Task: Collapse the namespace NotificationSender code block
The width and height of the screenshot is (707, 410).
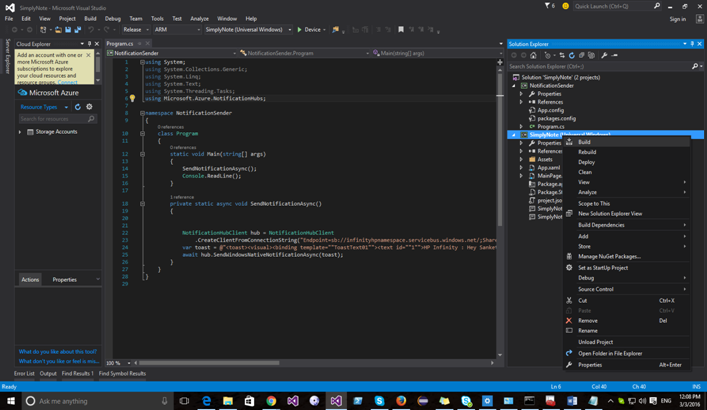Action: tap(142, 113)
